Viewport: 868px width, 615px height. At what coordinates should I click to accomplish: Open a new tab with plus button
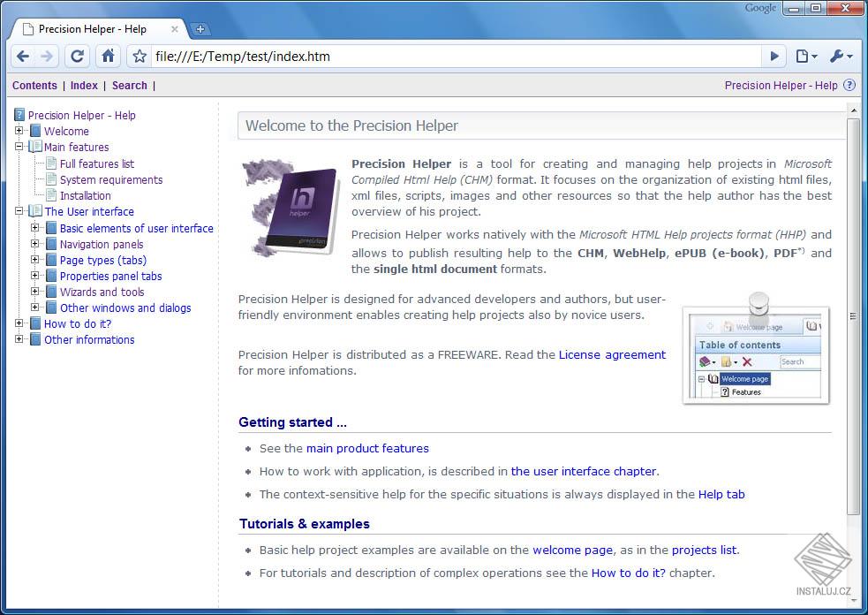[200, 29]
